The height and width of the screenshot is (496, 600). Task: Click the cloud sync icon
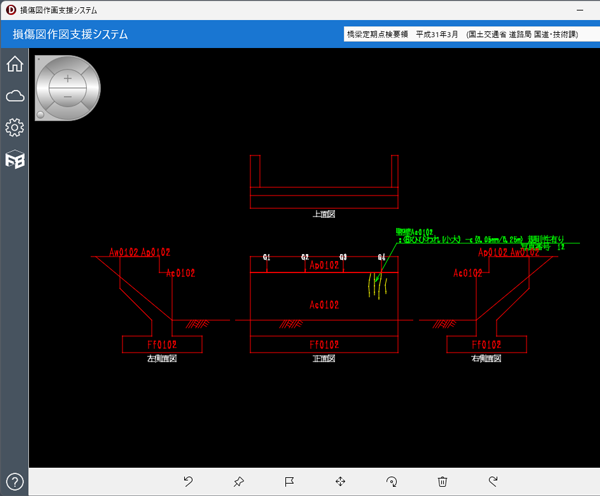pos(15,96)
